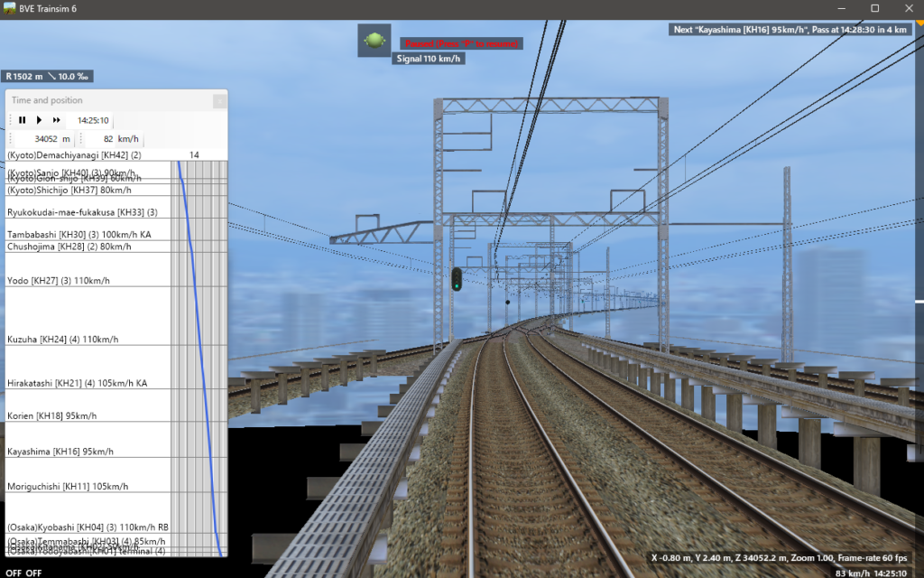924x578 pixels.
Task: Select Yodo [KH27] station in diagram
Action: [x=59, y=281]
